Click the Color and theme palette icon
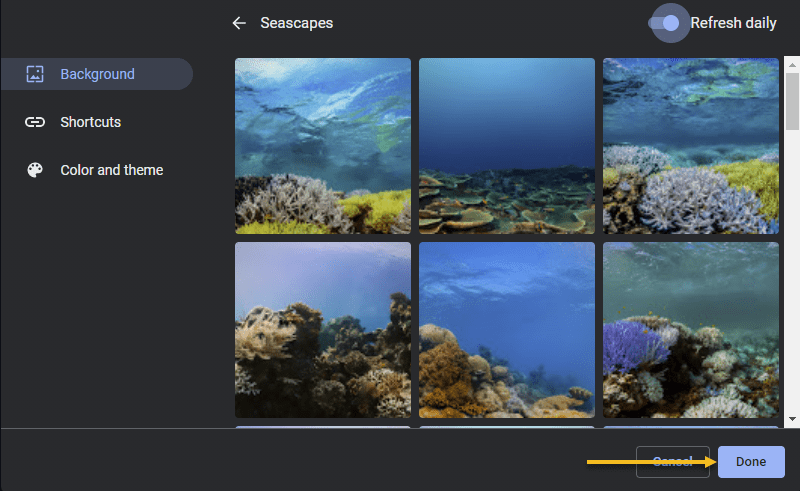Viewport: 800px width, 491px height. pyautogui.click(x=35, y=170)
